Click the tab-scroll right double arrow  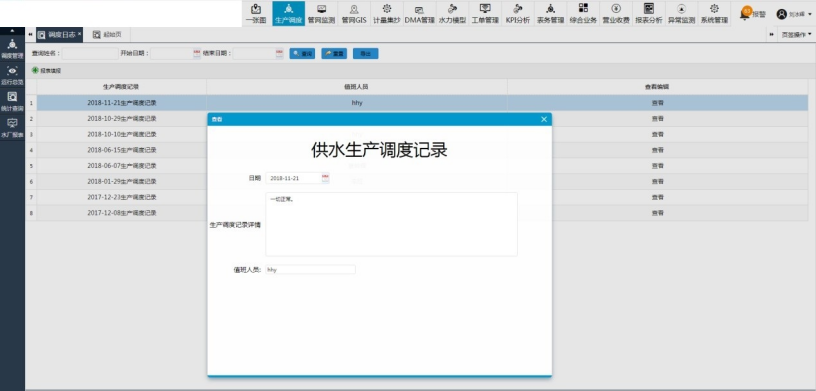(x=771, y=34)
